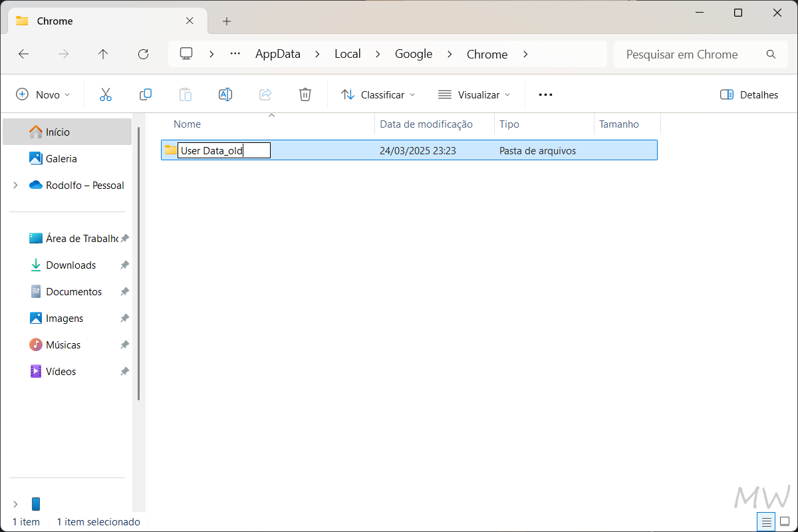This screenshot has width=798, height=532.
Task: Click the Share icon
Action: 265,94
